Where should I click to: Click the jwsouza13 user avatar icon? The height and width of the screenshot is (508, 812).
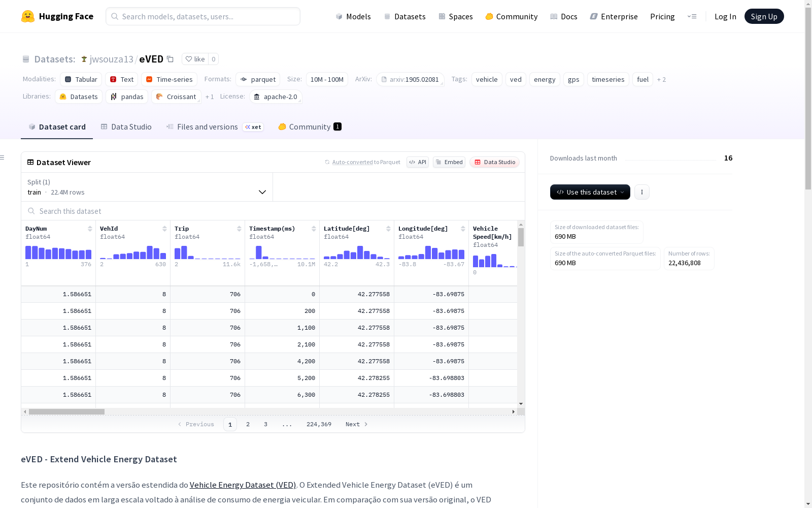84,59
